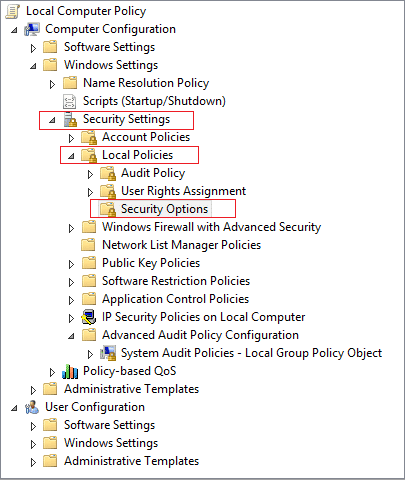Expand the Policy-based QoS node

coord(52,372)
